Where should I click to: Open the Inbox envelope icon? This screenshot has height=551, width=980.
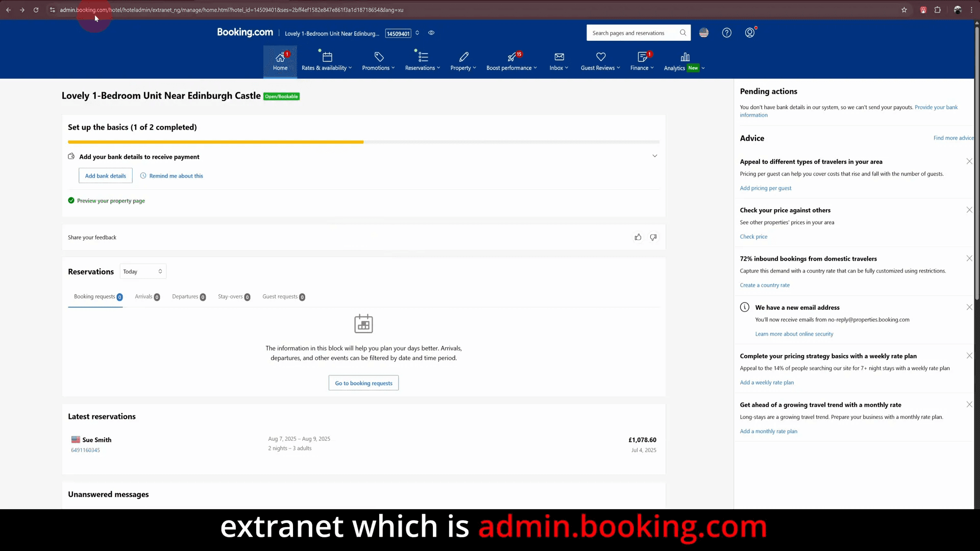(x=559, y=57)
